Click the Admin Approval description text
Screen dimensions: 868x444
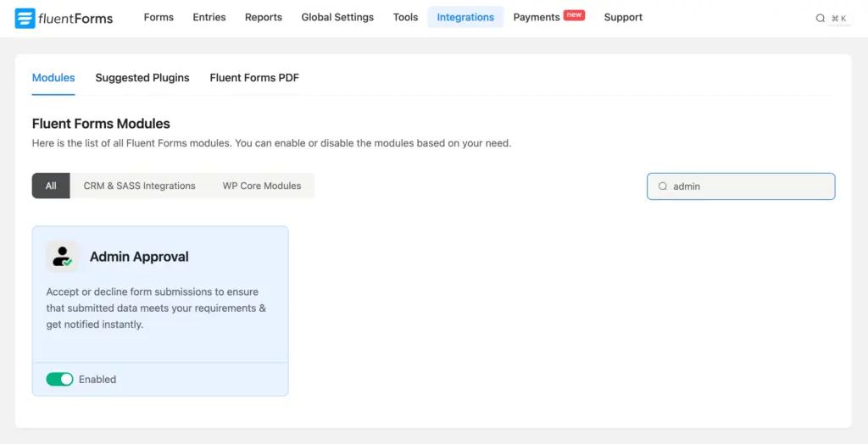click(x=156, y=308)
